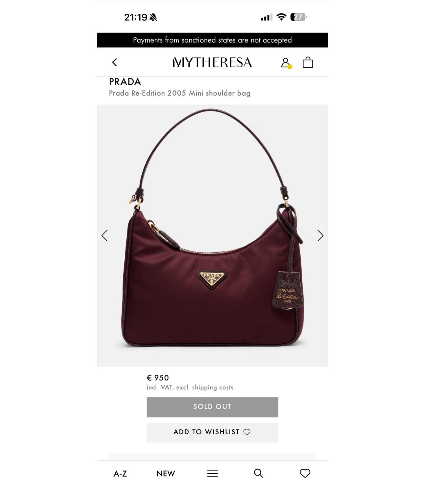
Task: Tap the sanctioned states payment banner
Action: click(213, 40)
